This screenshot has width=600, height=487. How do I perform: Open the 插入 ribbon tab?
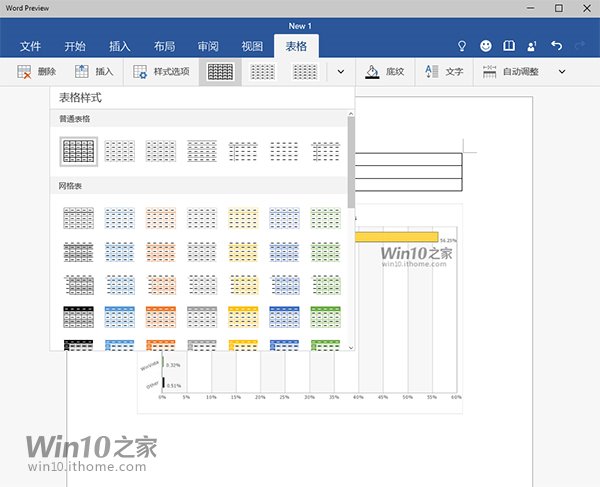(119, 46)
